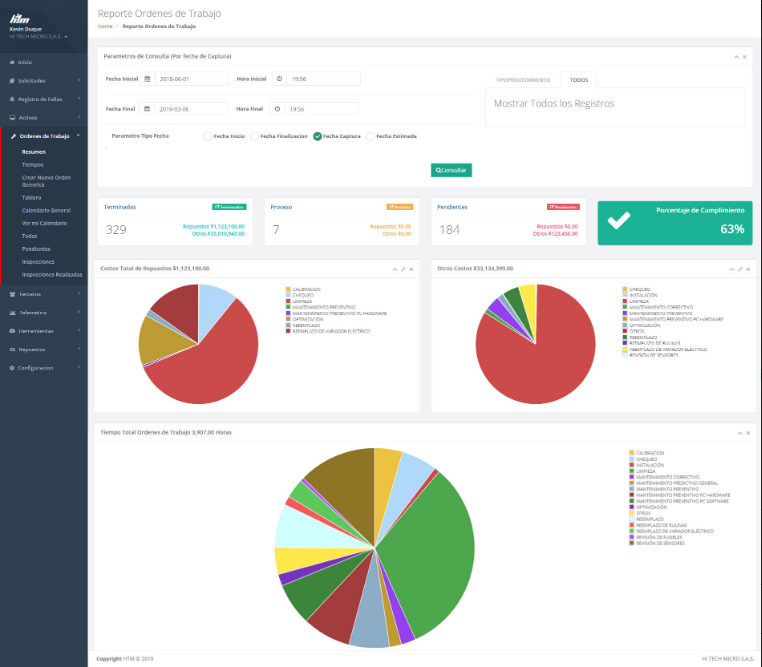Open the red Pendientes badge

click(x=563, y=207)
